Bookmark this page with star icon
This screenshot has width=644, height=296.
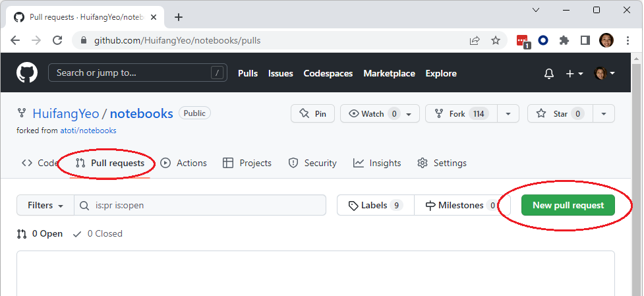coord(496,40)
